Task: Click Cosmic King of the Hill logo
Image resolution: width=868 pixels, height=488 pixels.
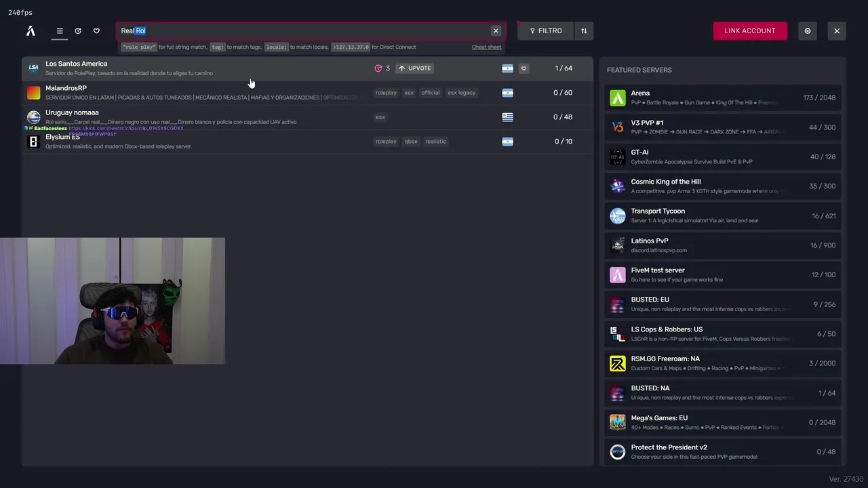Action: (618, 186)
